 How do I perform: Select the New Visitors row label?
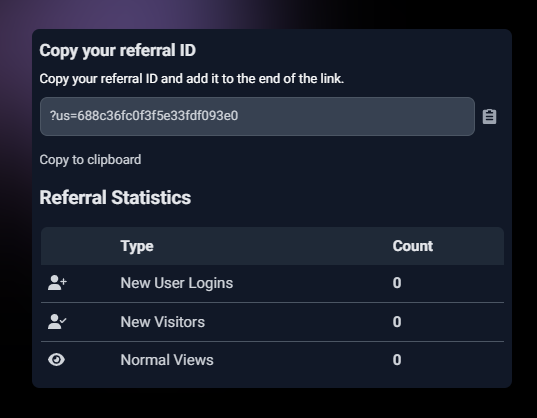[162, 322]
